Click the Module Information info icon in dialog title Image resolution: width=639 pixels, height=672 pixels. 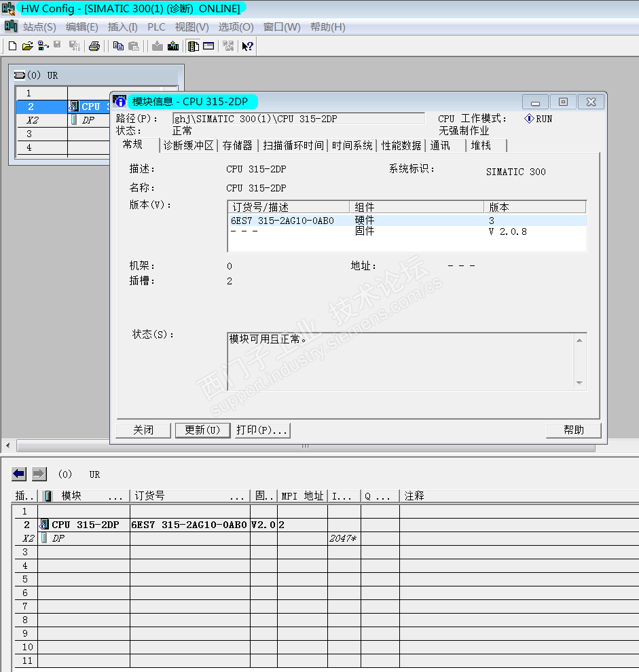[120, 101]
